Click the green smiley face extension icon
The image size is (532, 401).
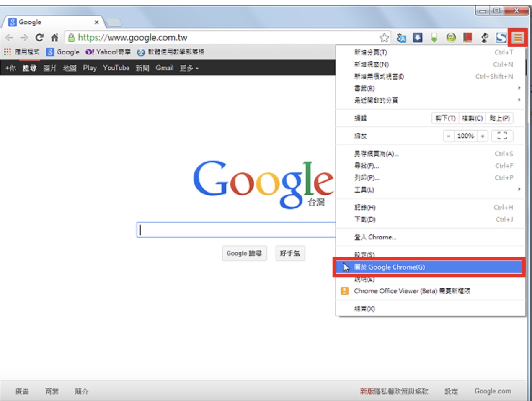451,38
